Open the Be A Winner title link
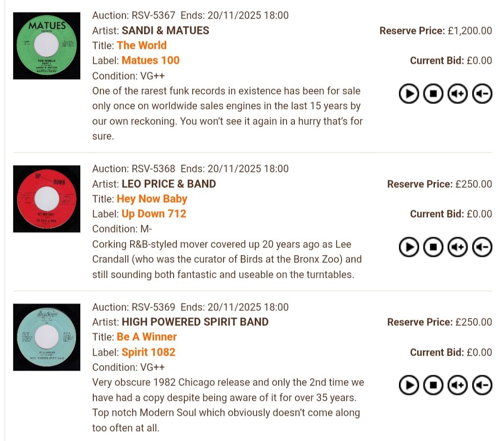Screen dimensions: 504x441 pos(147,337)
